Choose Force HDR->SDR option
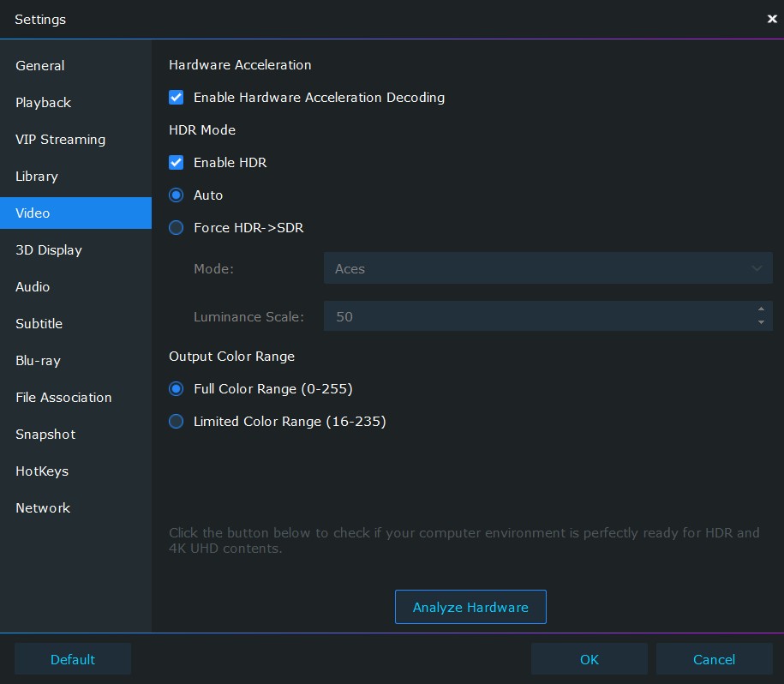Viewport: 784px width, 684px height. pos(176,227)
